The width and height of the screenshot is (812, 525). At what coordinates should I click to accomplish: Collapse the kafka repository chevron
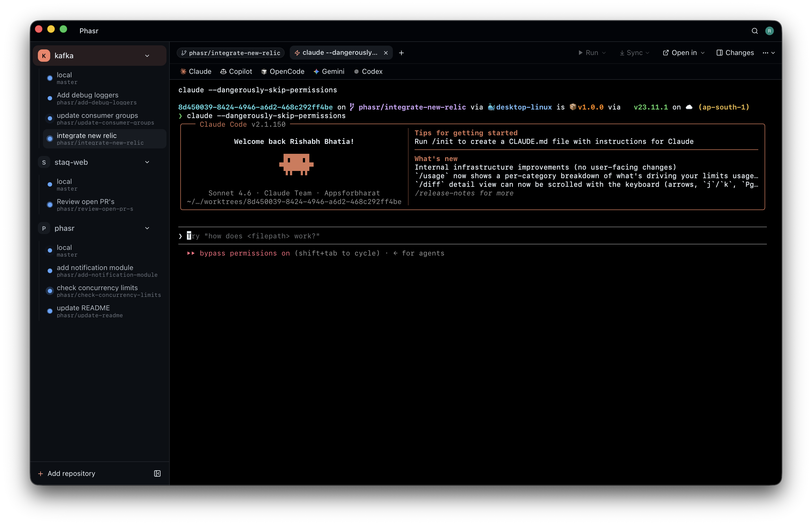pyautogui.click(x=147, y=56)
